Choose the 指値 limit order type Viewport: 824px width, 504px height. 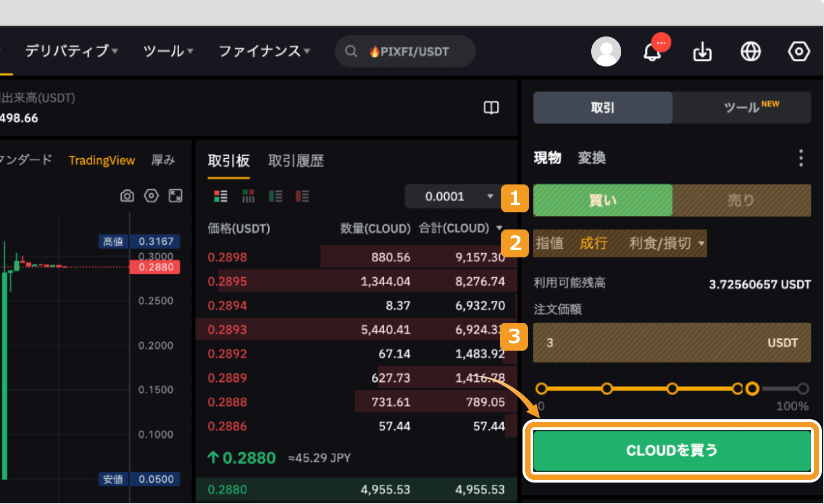(x=549, y=243)
